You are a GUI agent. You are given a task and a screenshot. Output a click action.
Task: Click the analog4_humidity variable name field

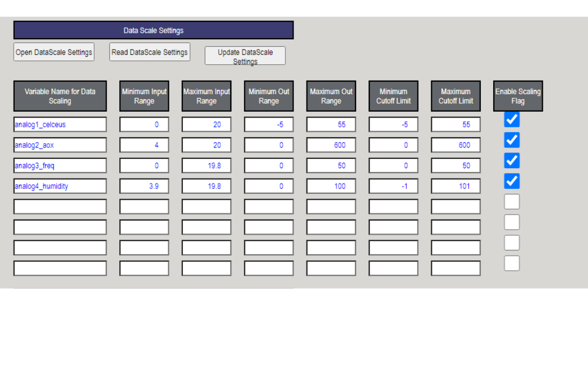coord(60,186)
